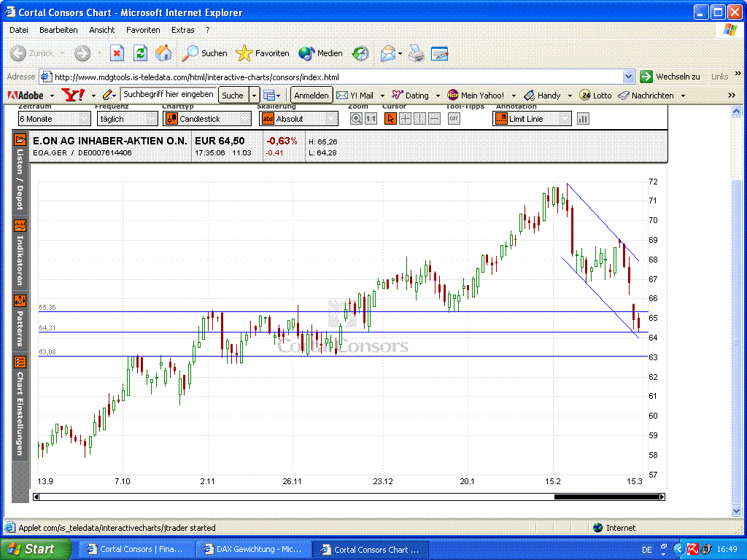Click the right arrow of chart range scrollbar
The image size is (747, 560).
(662, 497)
